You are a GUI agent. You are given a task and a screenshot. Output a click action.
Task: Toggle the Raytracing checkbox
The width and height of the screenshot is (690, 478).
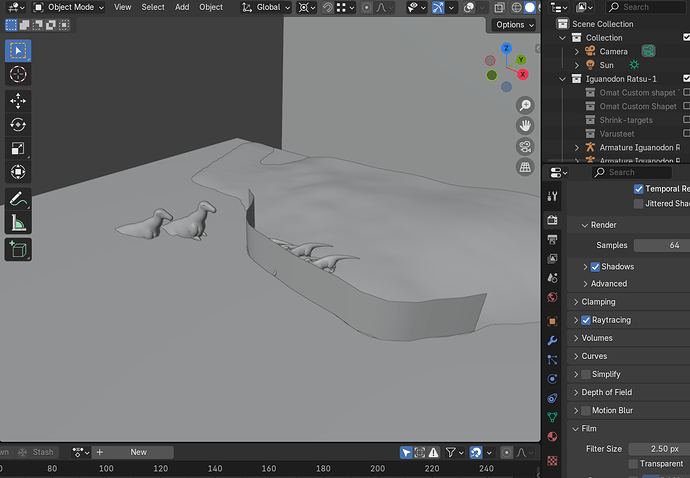tap(586, 320)
